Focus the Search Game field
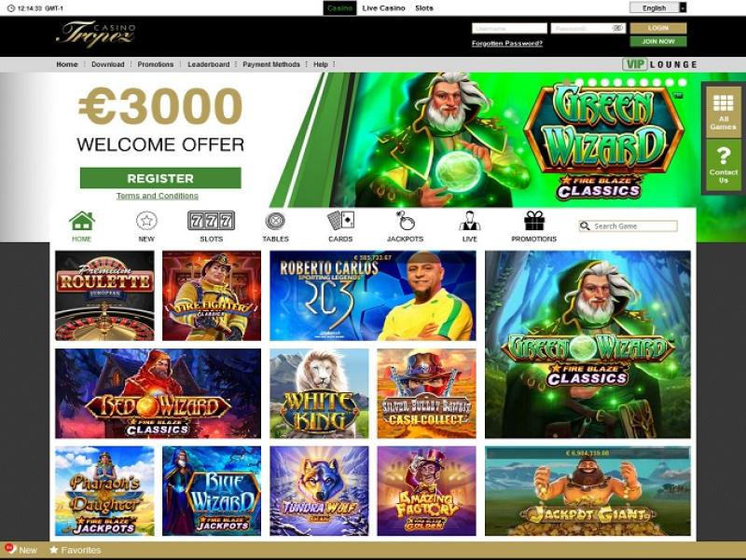746x560 pixels. (x=628, y=226)
